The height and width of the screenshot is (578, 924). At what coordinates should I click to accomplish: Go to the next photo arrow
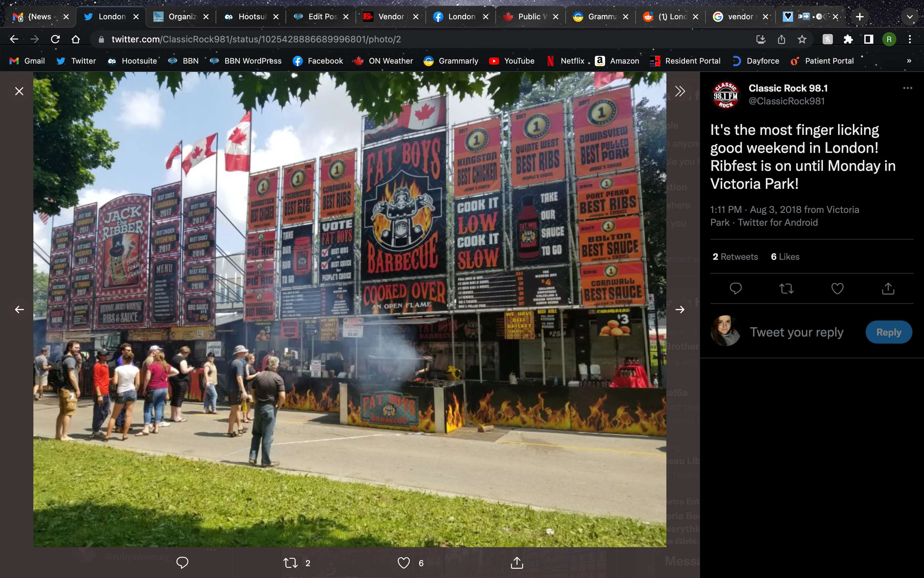pos(680,309)
